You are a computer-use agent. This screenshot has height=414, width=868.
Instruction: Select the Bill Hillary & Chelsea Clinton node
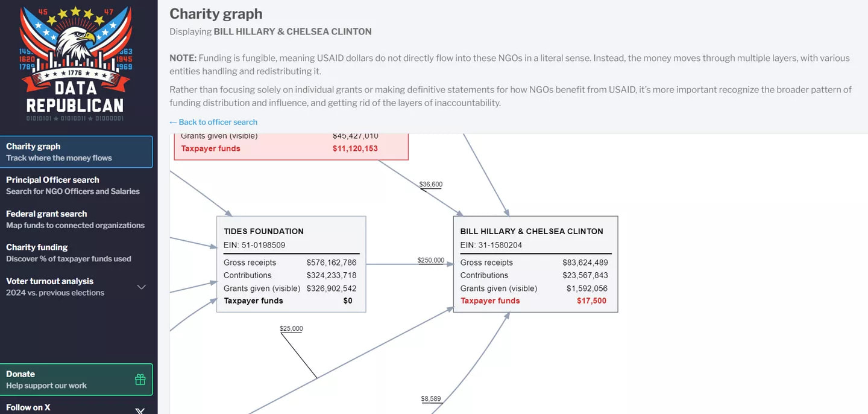[x=535, y=264]
